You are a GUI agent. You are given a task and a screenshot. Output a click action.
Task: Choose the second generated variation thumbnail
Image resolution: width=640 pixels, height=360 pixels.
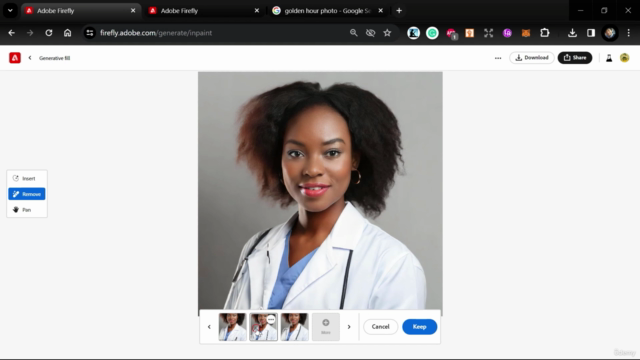[263, 327]
